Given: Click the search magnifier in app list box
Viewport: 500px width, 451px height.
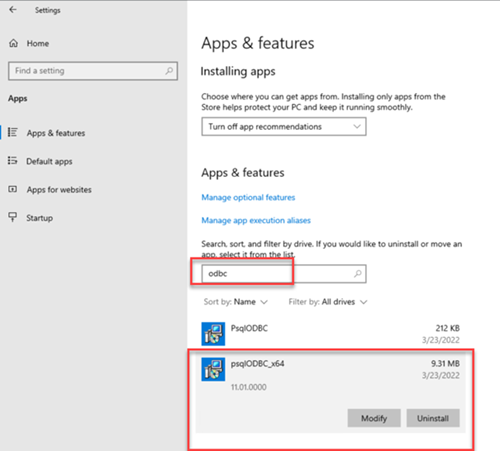Looking at the screenshot, I should (x=358, y=274).
